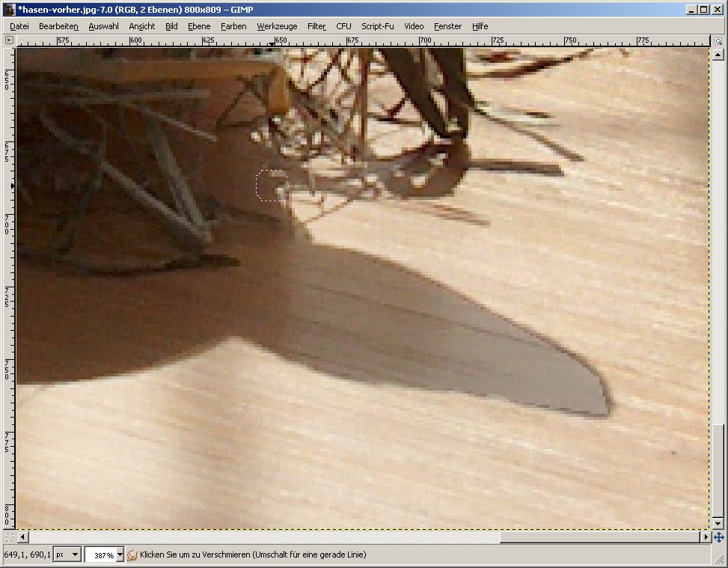Open the zoom percentage dropdown arrow
This screenshot has width=728, height=568.
pos(120,555)
